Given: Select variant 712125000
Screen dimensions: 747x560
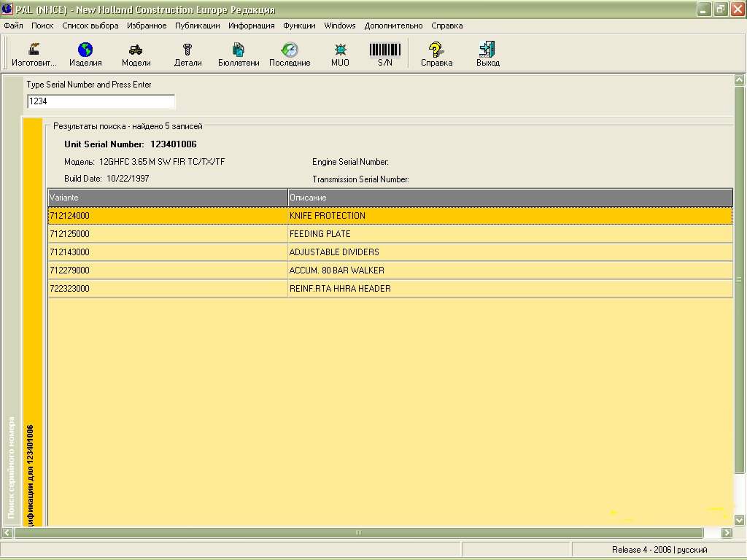Looking at the screenshot, I should click(168, 234).
